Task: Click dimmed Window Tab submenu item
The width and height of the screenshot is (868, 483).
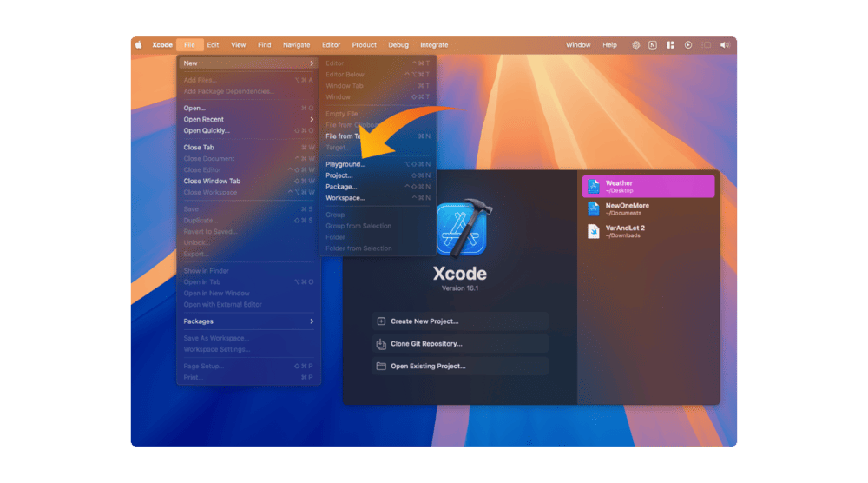Action: pos(378,86)
